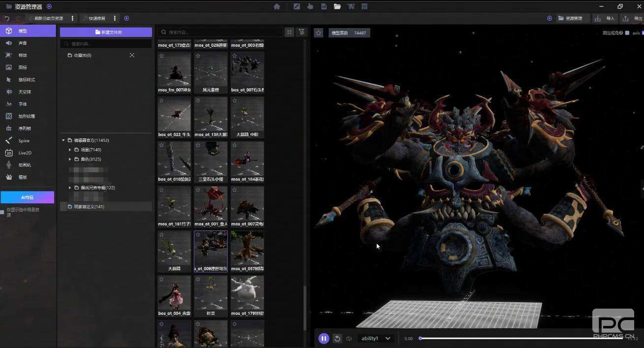Select the 模型 model category tab
Screen dimensions: 644x348
coord(28,31)
